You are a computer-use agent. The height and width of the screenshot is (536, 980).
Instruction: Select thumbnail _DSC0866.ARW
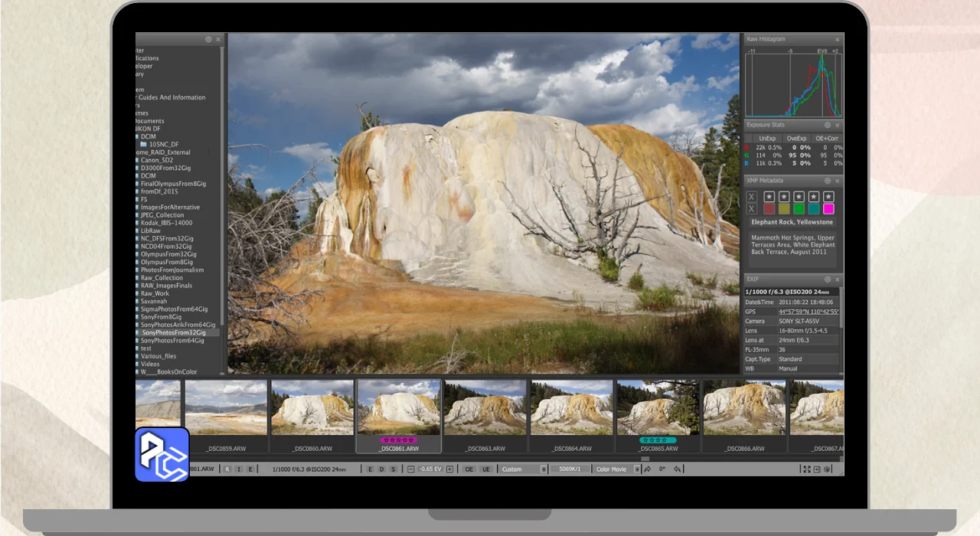pos(745,414)
